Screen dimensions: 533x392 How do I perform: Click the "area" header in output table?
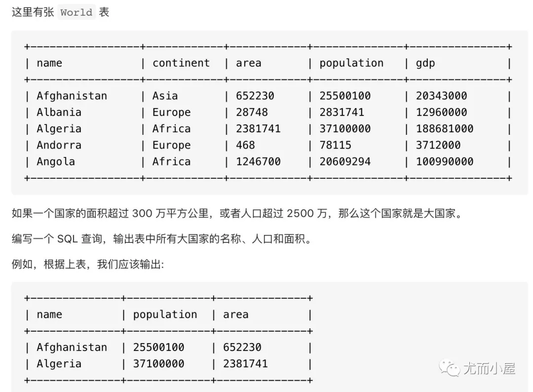point(235,314)
